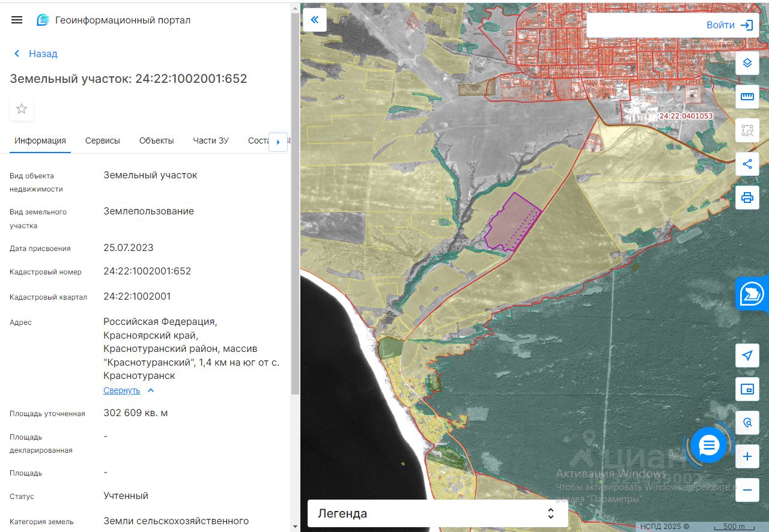This screenshot has height=532, width=769.
Task: Select the ruler measurement tool
Action: click(747, 96)
